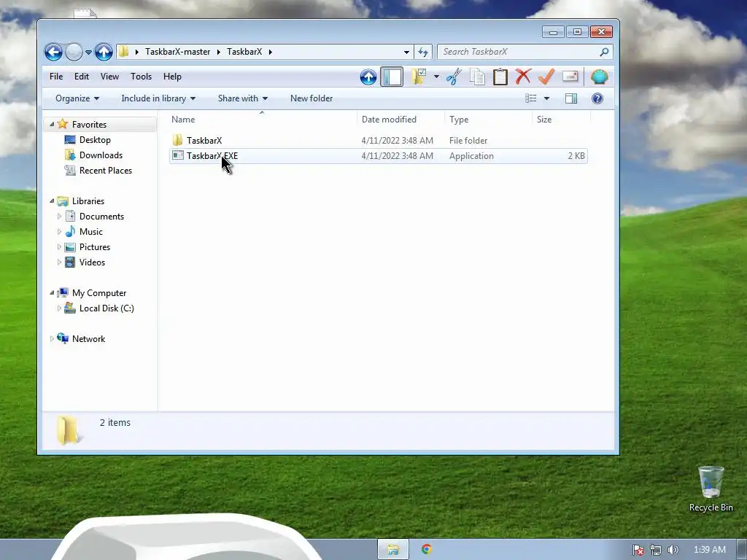
Task: Select Recent Places under Favorites
Action: pos(105,171)
